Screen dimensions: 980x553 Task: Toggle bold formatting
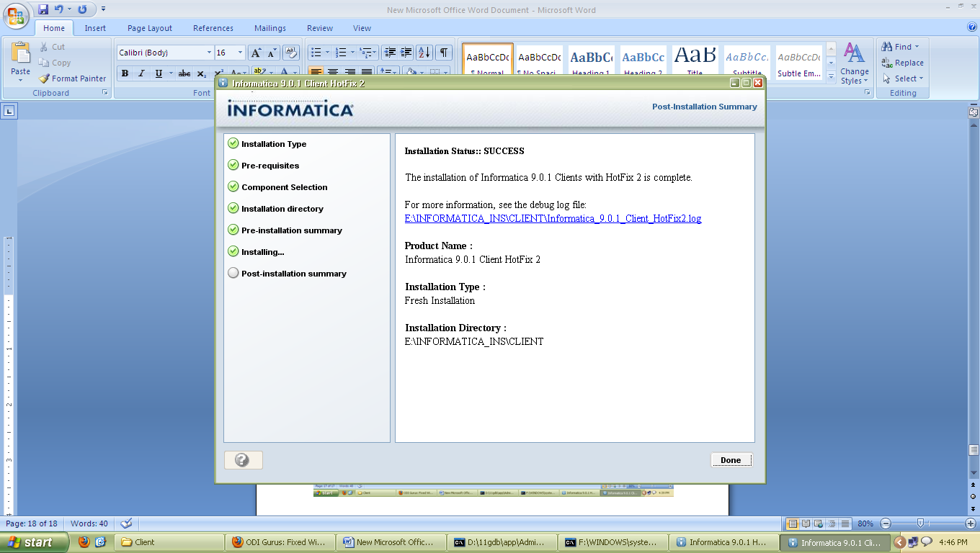click(x=125, y=73)
